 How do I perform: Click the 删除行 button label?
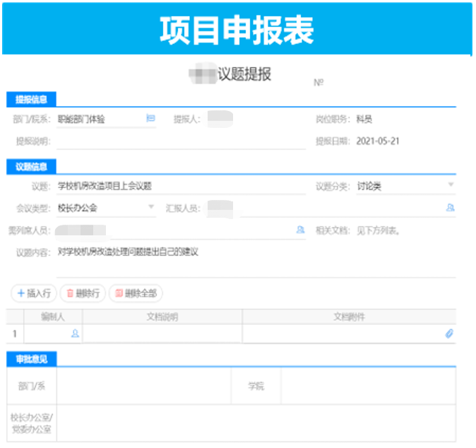[88, 293]
